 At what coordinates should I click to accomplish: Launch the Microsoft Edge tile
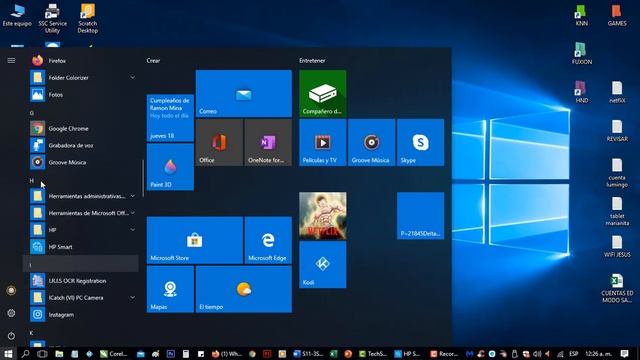pyautogui.click(x=268, y=240)
